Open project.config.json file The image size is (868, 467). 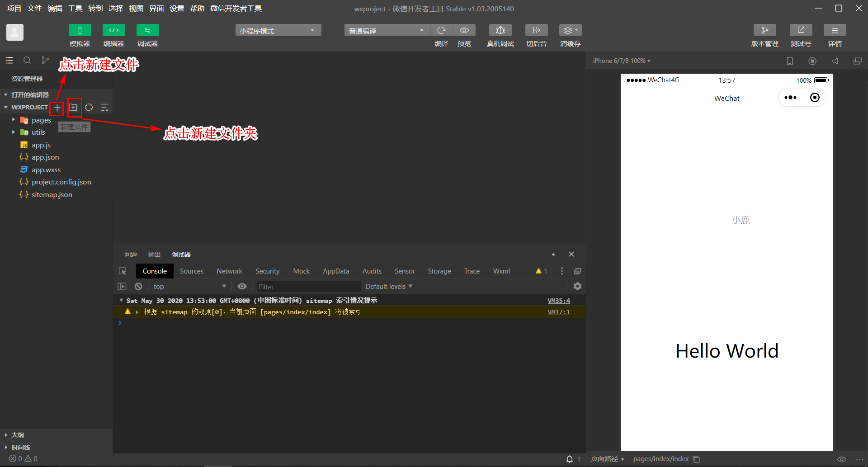(x=61, y=182)
